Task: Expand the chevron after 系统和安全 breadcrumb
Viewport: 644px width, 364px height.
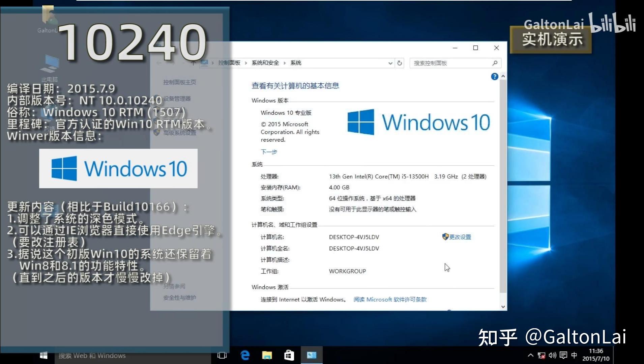Action: pyautogui.click(x=285, y=63)
